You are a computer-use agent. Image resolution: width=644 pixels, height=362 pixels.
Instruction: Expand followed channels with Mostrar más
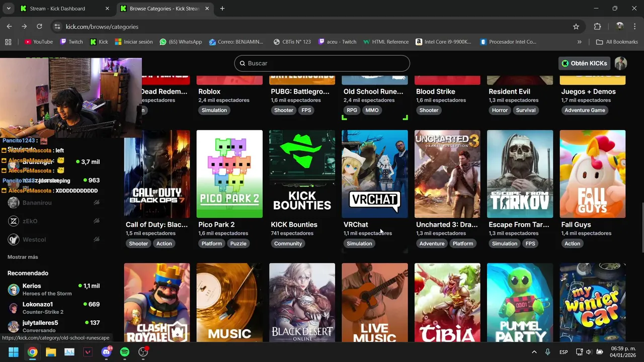tap(23, 257)
